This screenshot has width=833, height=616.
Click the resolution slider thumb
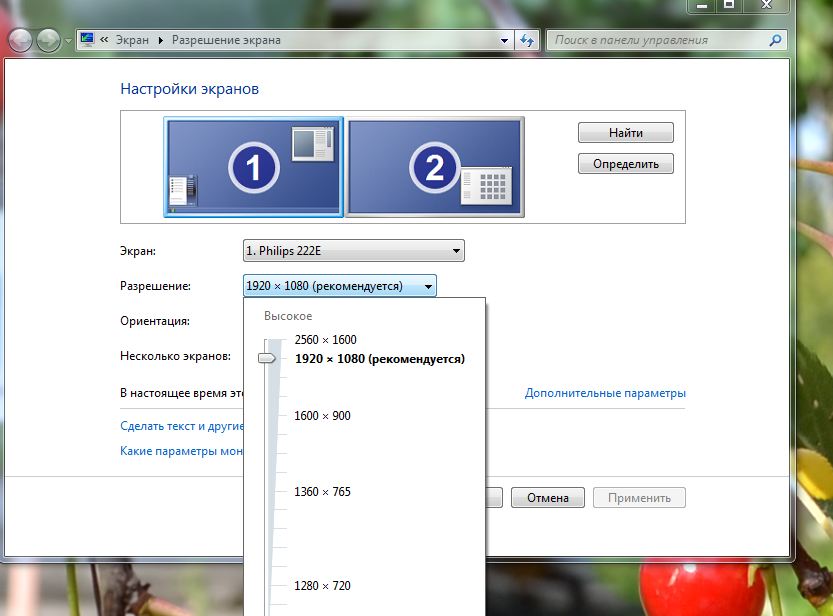click(x=268, y=358)
